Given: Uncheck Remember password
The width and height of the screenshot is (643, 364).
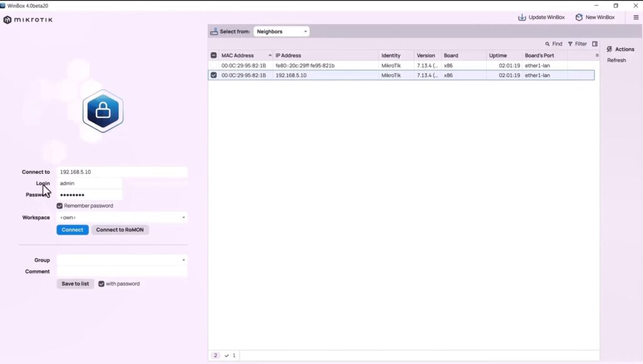Looking at the screenshot, I should [x=60, y=206].
